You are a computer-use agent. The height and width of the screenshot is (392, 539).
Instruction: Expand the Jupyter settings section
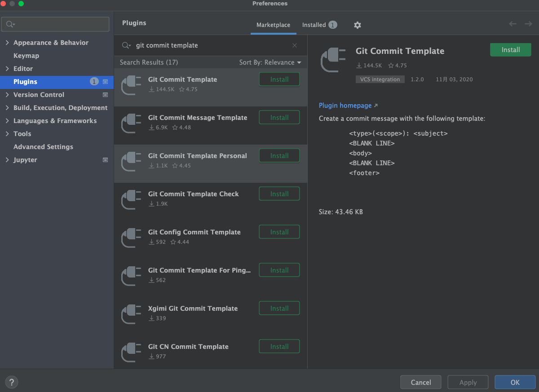[7, 160]
